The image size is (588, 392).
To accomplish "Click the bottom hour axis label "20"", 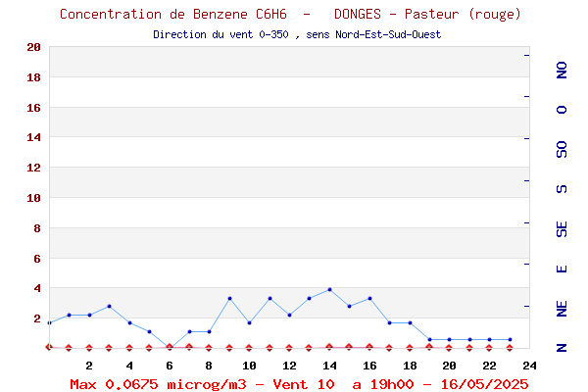I will 449,366.
